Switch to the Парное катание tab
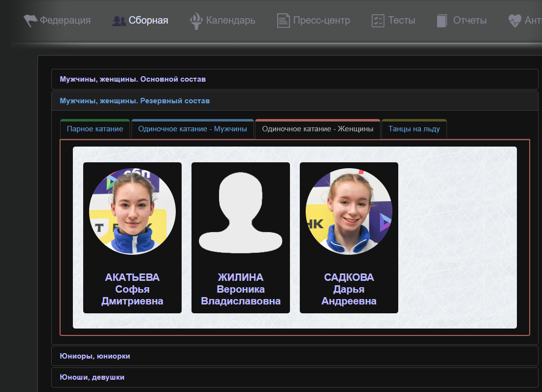 (95, 129)
